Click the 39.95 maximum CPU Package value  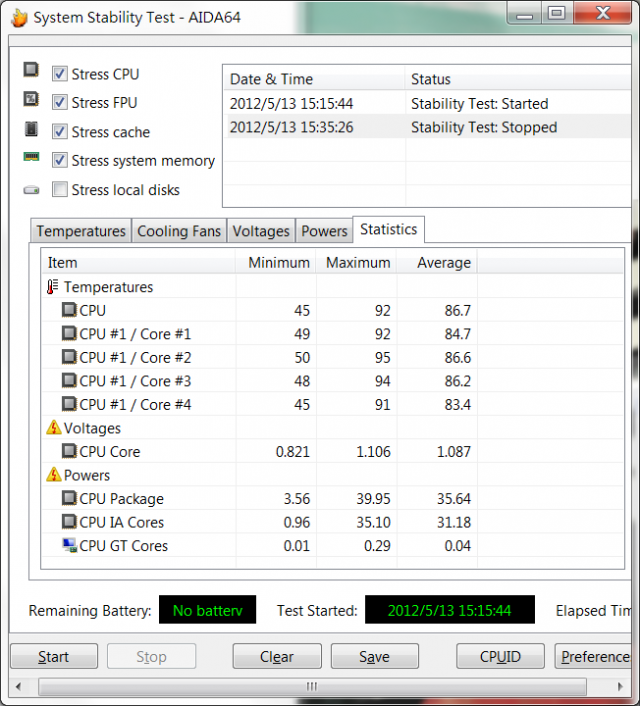[373, 498]
